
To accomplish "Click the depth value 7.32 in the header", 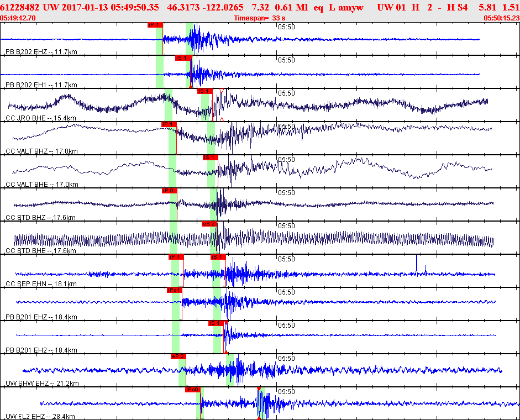I will click(x=260, y=7).
